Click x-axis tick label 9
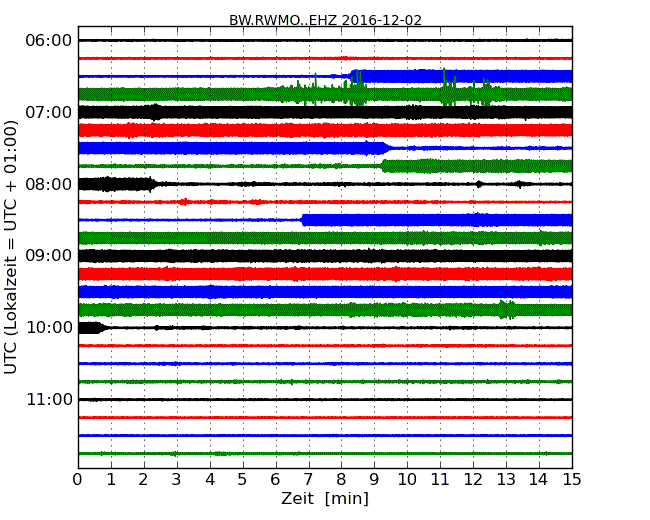 coord(374,480)
